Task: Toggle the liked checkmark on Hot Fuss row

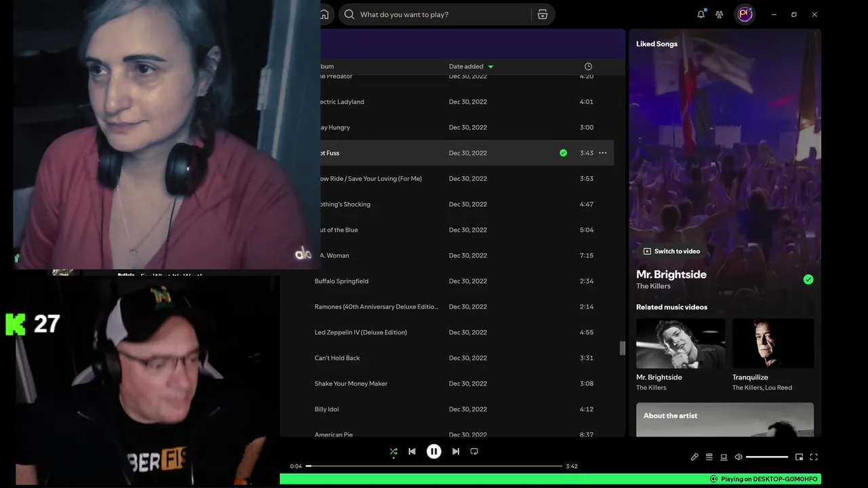Action: tap(563, 153)
